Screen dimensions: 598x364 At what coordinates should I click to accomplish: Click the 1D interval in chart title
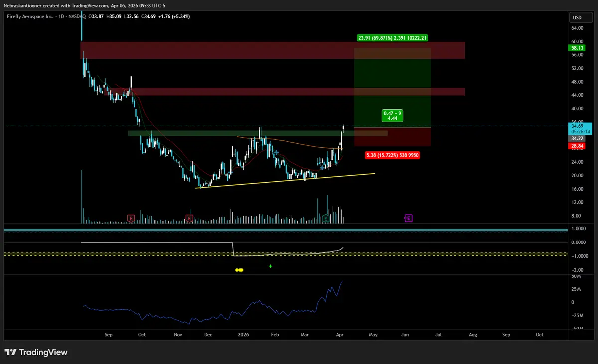click(x=62, y=16)
